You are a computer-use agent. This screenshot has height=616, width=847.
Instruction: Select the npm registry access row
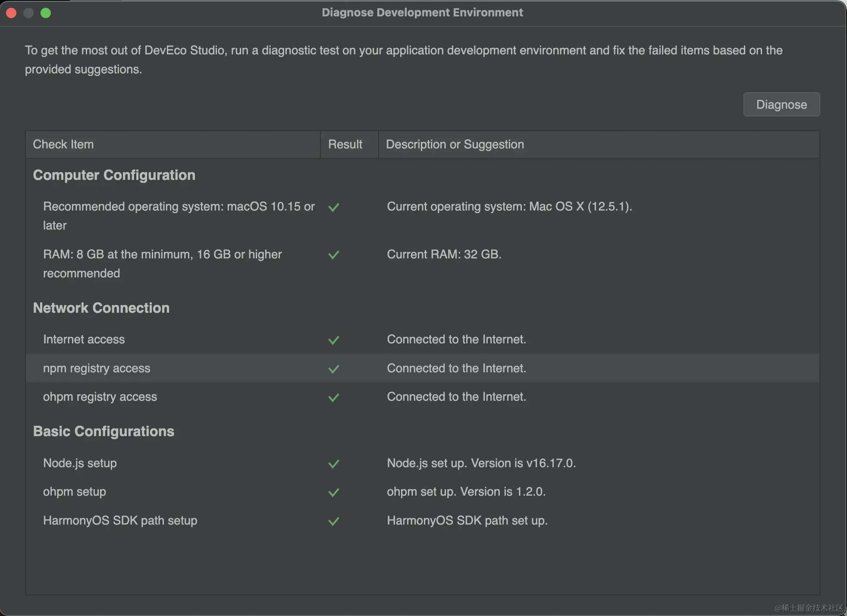click(x=97, y=368)
